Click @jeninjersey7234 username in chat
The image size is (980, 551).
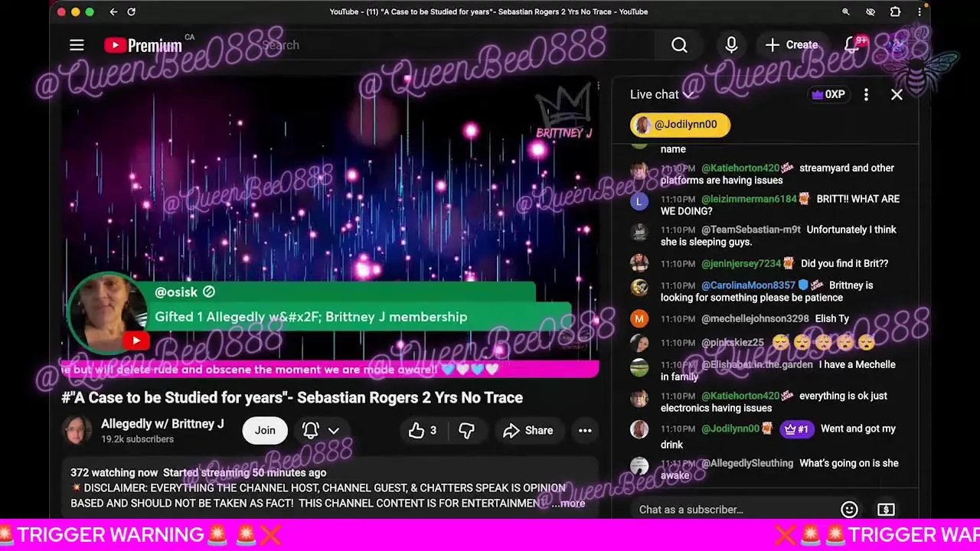[x=741, y=263]
